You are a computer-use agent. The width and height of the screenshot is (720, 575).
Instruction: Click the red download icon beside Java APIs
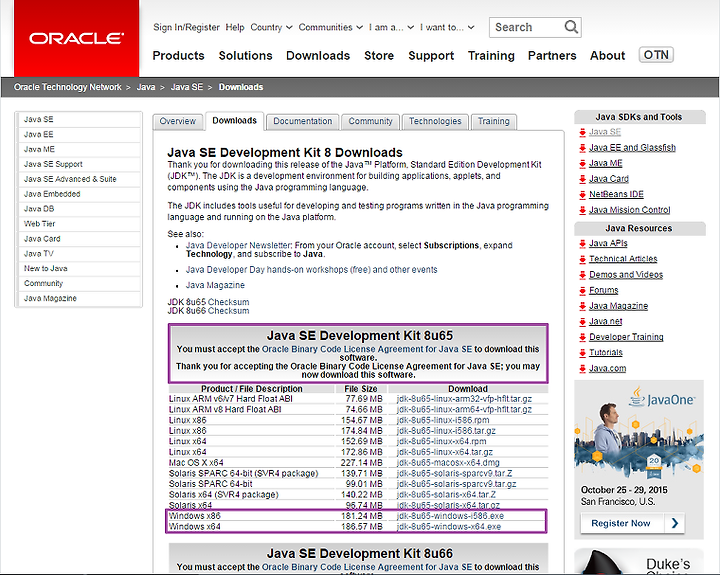582,244
